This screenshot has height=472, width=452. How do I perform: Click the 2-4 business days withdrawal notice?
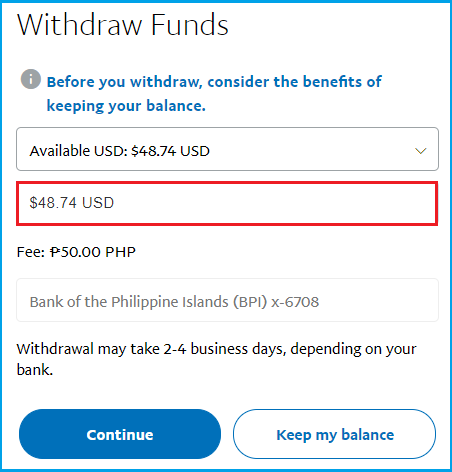(x=217, y=359)
